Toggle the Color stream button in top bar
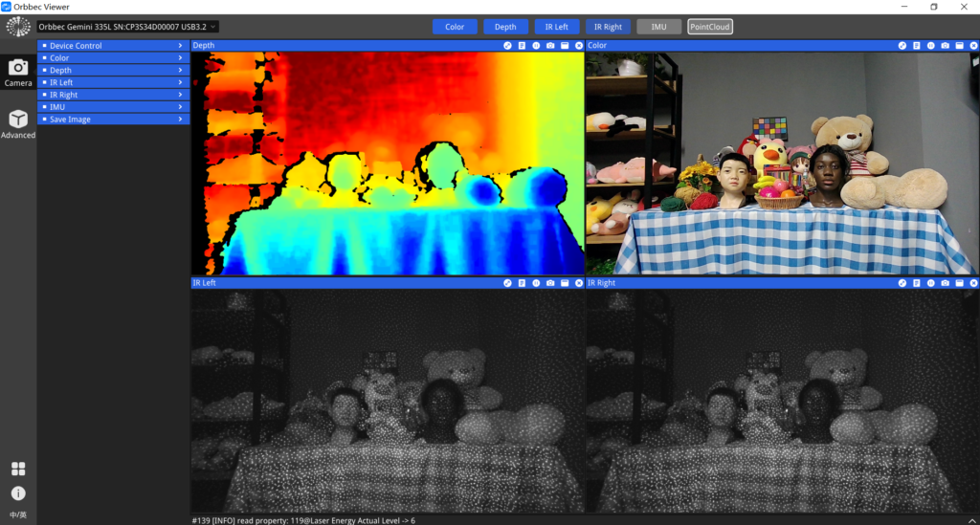 click(x=455, y=27)
